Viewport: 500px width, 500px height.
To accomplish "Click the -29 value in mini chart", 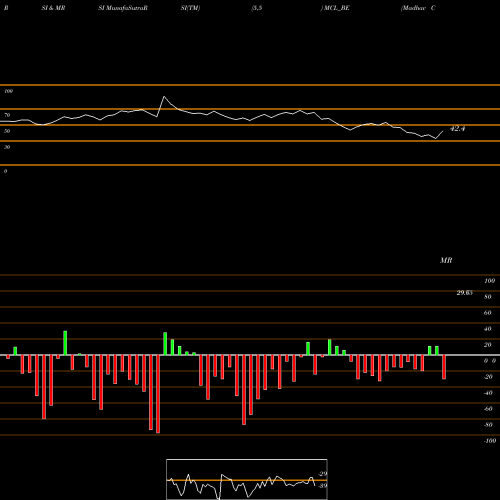I will point(323,474).
